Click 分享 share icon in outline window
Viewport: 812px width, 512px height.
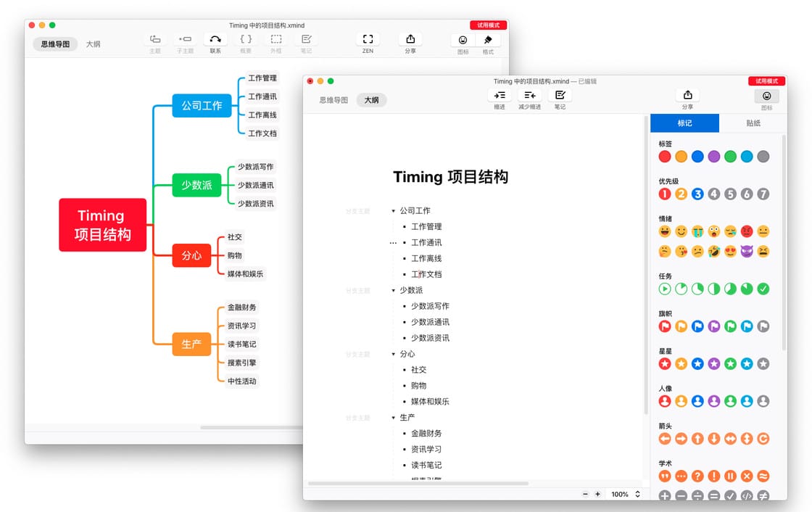tap(687, 95)
